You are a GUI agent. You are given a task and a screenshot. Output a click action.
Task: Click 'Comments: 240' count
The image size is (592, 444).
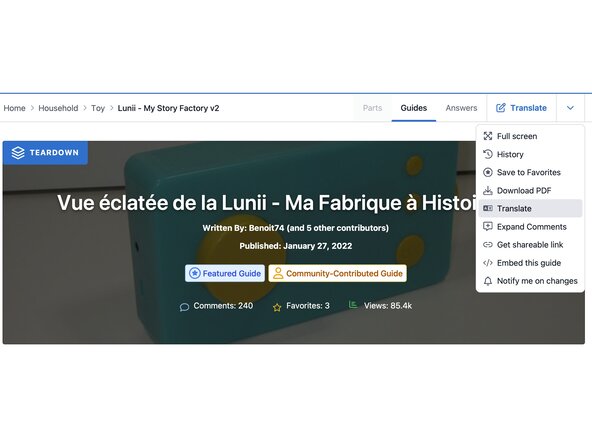[223, 306]
